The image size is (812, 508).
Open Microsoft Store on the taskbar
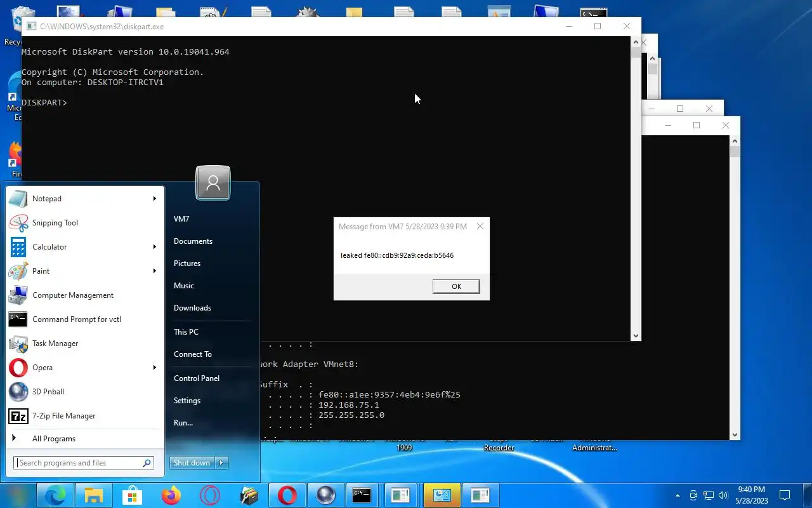pyautogui.click(x=133, y=495)
